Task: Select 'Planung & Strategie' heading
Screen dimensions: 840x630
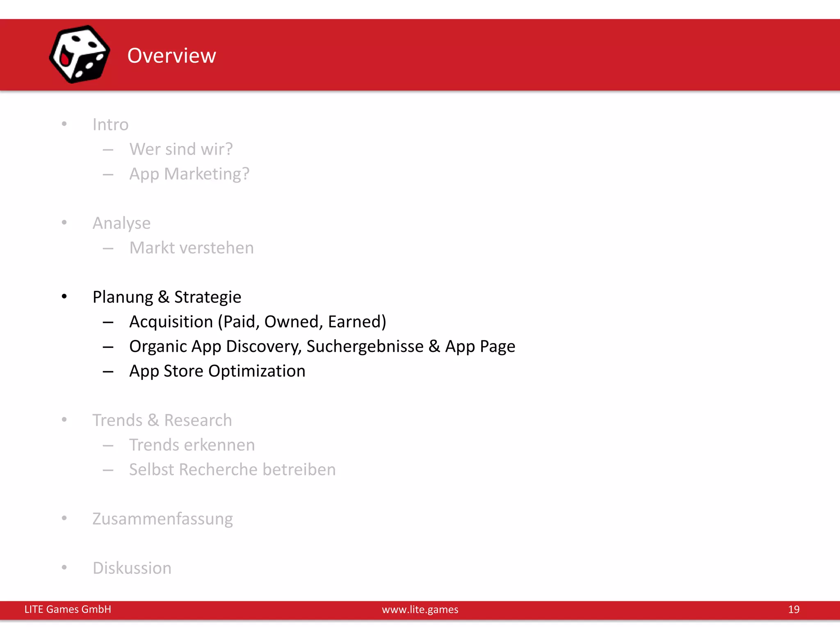Action: (167, 297)
